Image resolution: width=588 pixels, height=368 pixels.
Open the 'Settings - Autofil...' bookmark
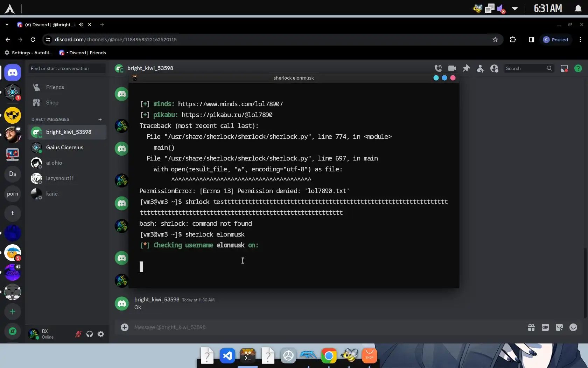point(28,53)
